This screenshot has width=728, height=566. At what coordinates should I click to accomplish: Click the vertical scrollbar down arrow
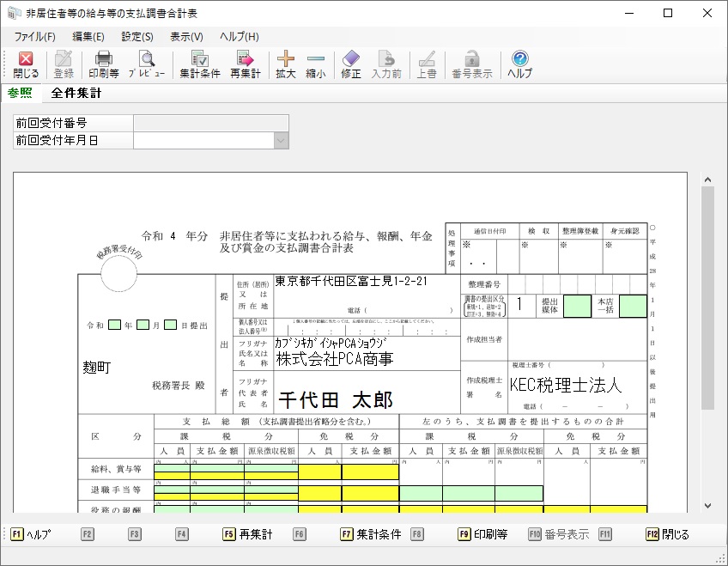[x=707, y=506]
